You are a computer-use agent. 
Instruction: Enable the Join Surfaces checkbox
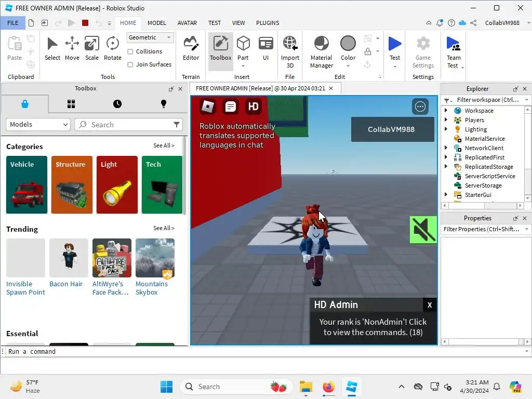click(130, 64)
